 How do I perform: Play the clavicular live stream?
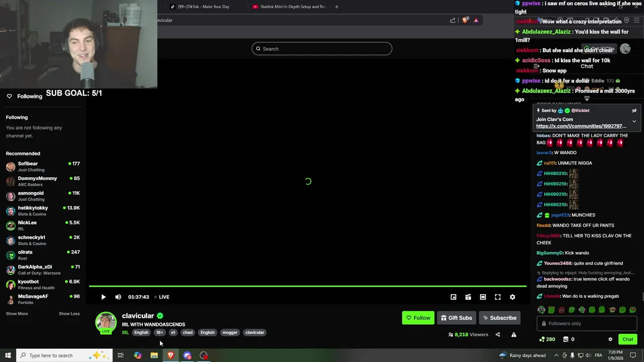(x=103, y=297)
